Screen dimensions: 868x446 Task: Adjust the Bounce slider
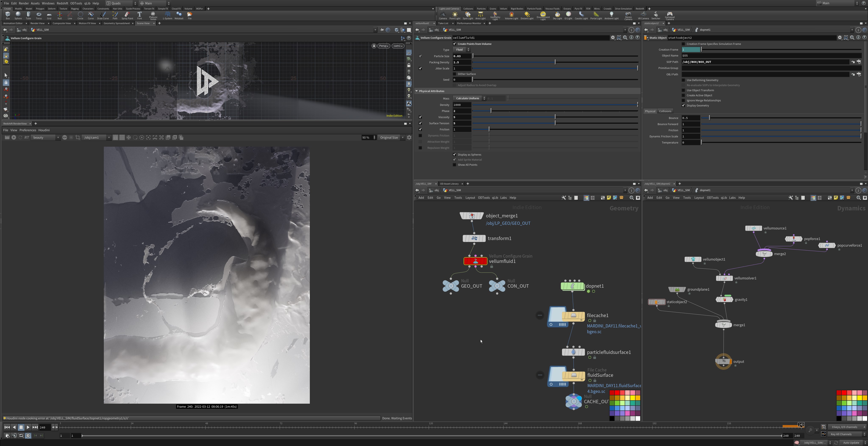point(781,118)
